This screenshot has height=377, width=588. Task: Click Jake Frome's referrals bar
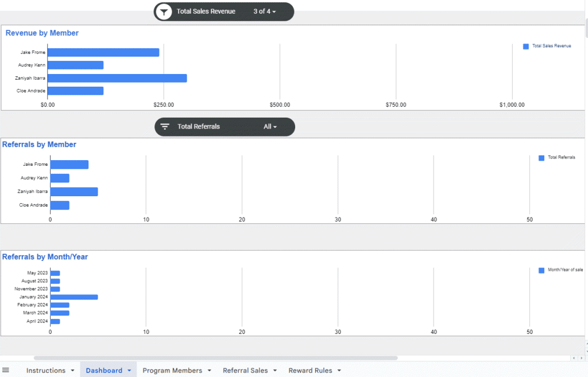(69, 164)
